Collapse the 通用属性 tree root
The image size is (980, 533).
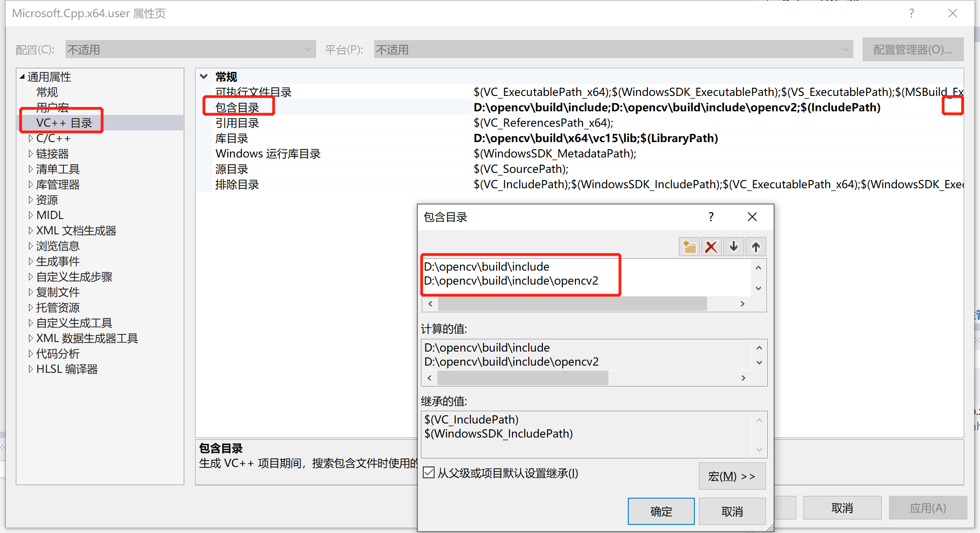point(22,77)
